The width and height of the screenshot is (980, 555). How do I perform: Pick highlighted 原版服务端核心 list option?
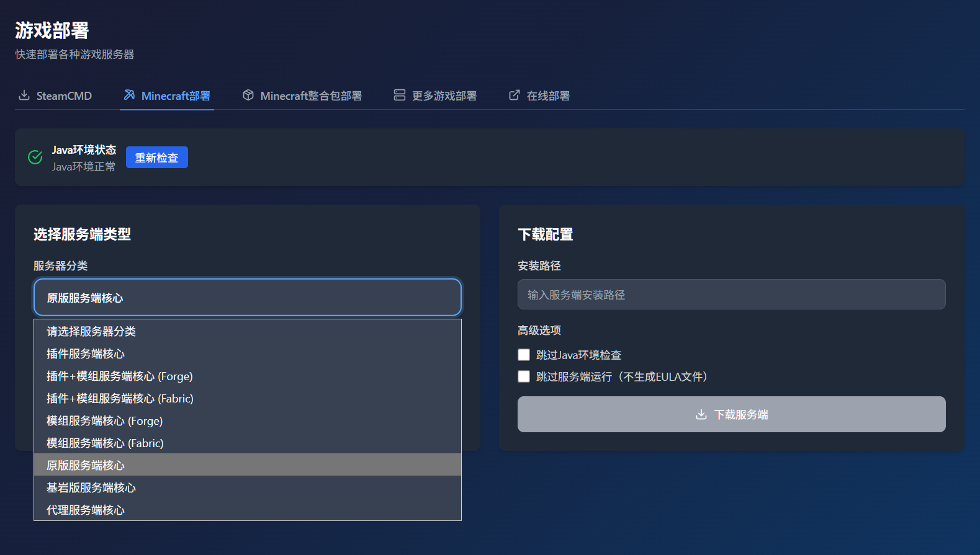click(x=248, y=465)
